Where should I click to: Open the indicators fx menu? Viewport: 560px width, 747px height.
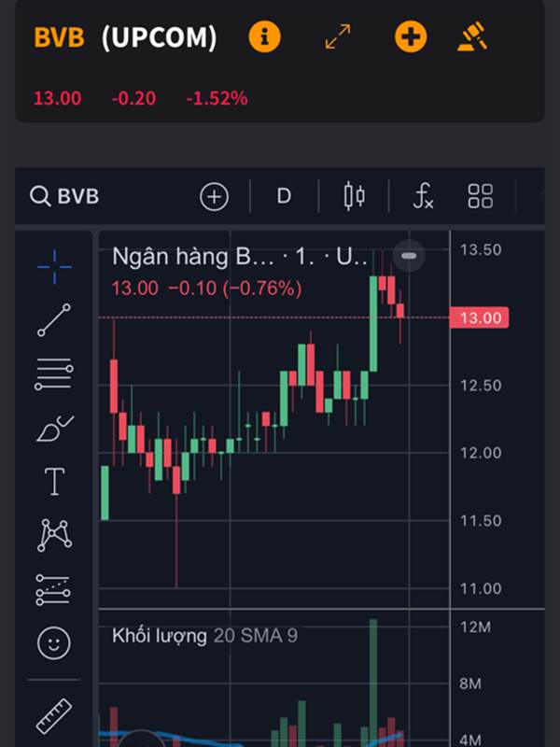point(423,196)
